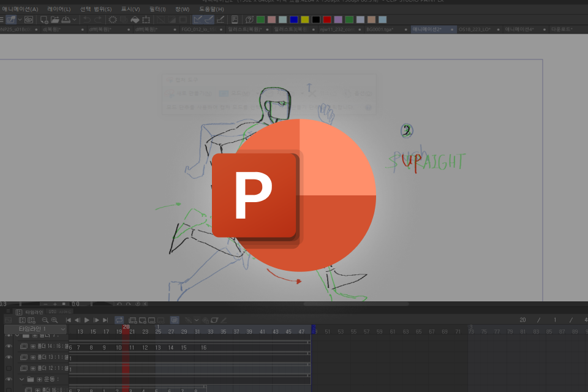Image resolution: width=588 pixels, height=392 pixels.
Task: Click the scale/rotate transform icon
Action: pos(146,20)
